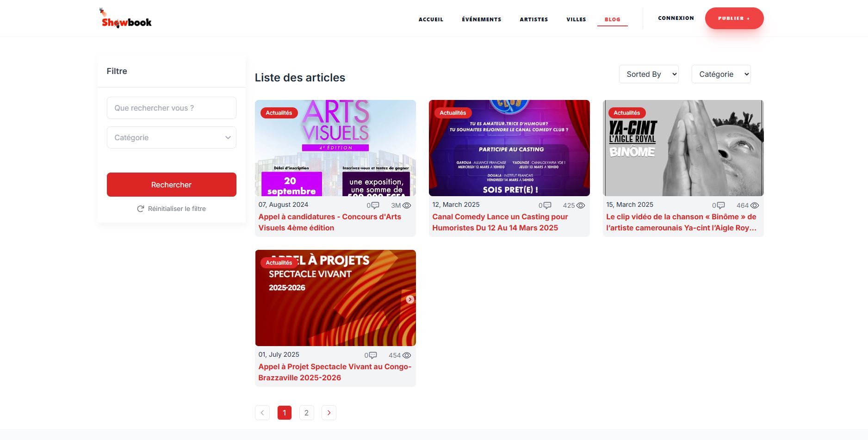Click the comment icon on Canal Comedy article
Viewport: 868px width, 440px height.
coord(547,205)
